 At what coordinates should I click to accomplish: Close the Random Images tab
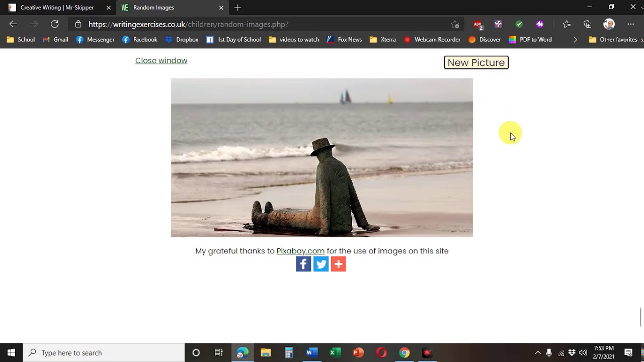click(x=221, y=8)
